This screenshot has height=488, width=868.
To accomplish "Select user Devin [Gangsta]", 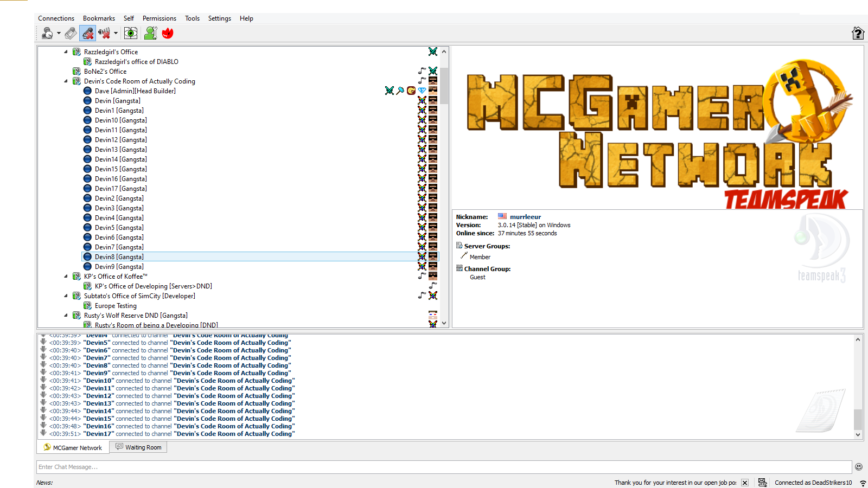I will 117,101.
